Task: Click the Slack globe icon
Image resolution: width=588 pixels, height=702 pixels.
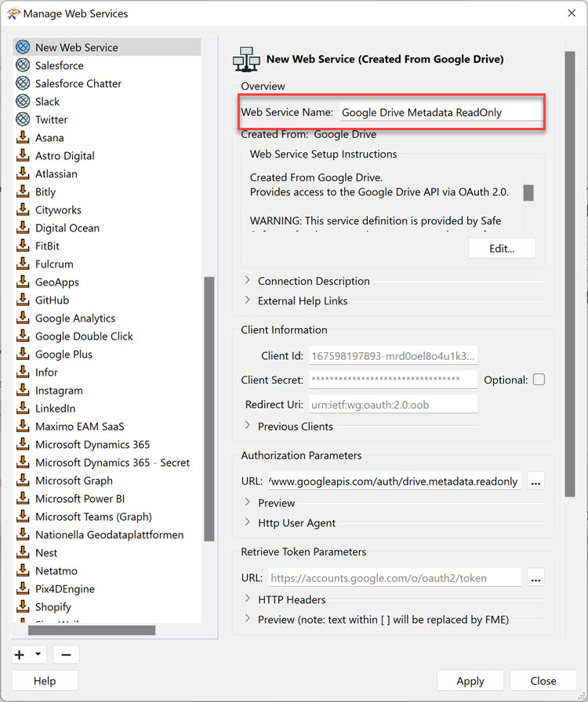Action: pyautogui.click(x=23, y=101)
